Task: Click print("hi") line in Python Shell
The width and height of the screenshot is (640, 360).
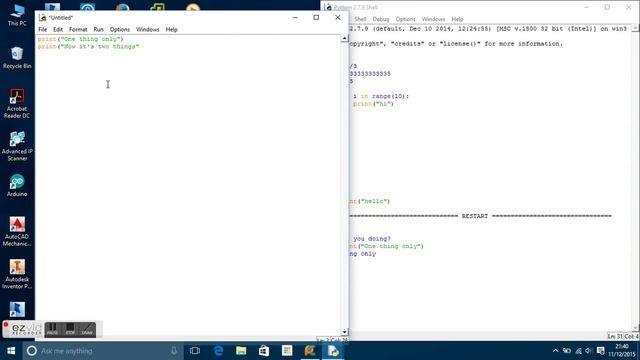Action: 373,104
